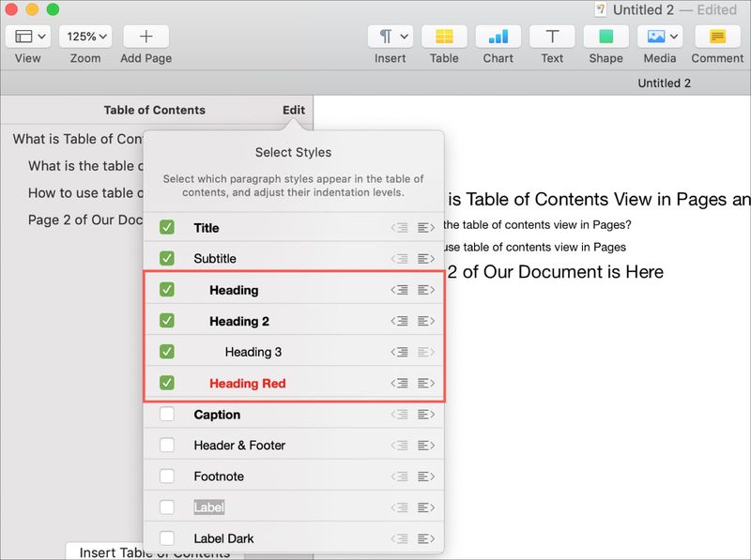Click Edit in Table of Contents sidebar
Screen dimensions: 751x560
click(x=294, y=110)
